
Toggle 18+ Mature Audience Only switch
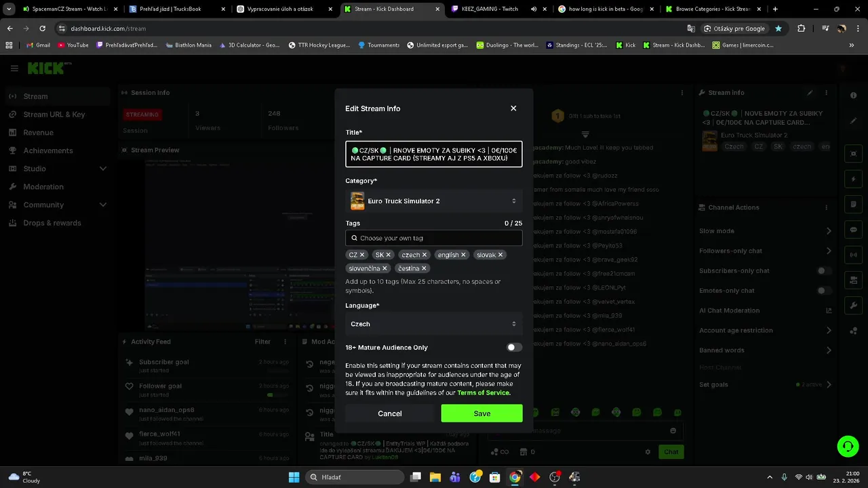tap(515, 347)
